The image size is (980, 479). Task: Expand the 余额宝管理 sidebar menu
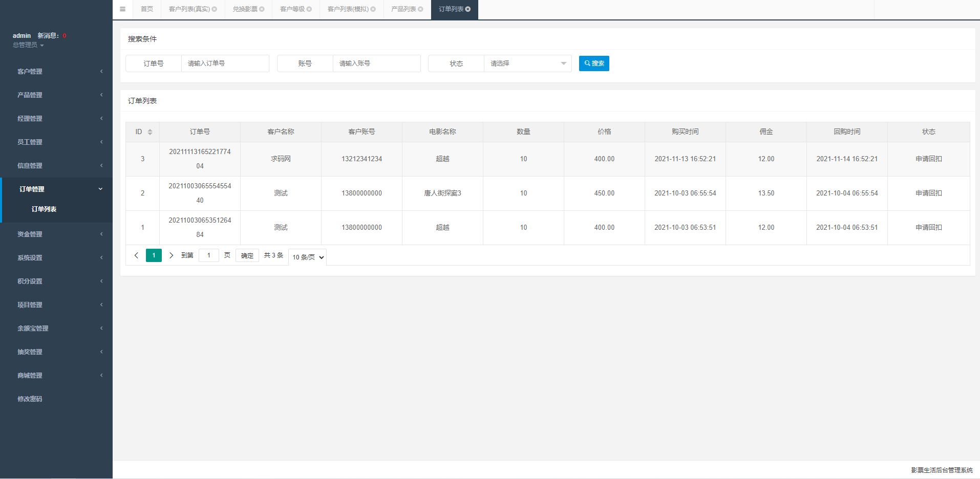[x=56, y=329]
